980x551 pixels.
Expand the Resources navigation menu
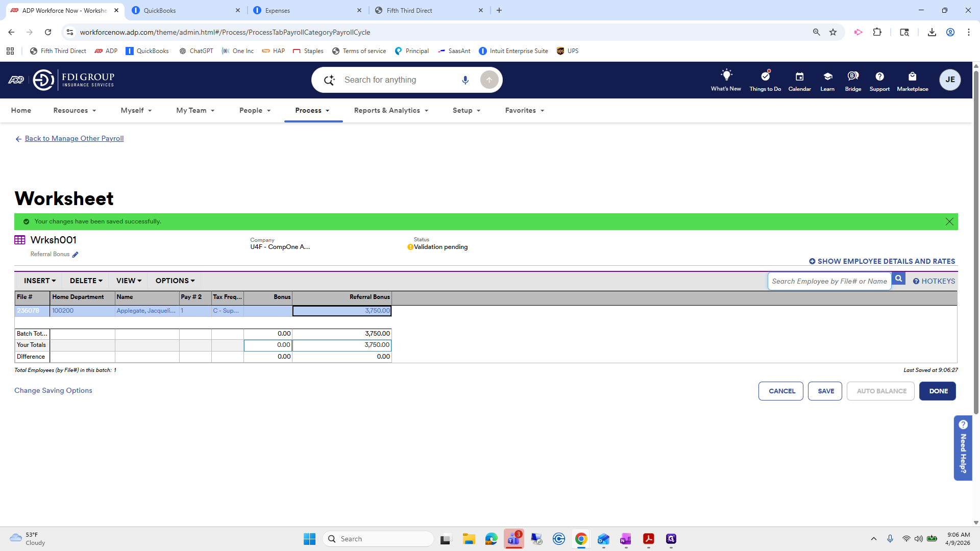coord(75,110)
